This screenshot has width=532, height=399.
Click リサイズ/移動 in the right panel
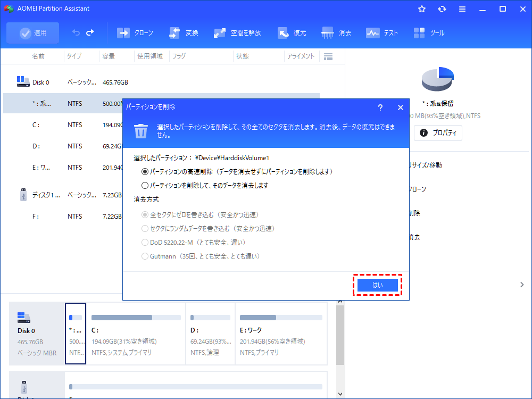click(425, 165)
